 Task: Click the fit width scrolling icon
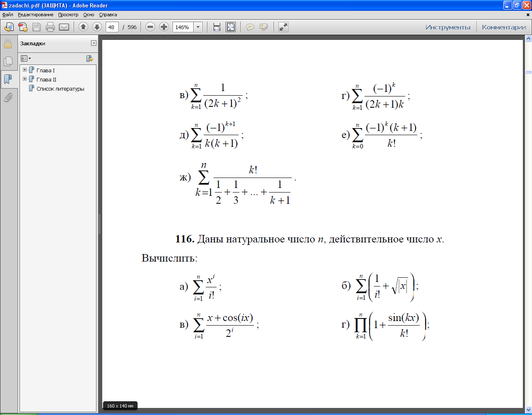pos(217,27)
